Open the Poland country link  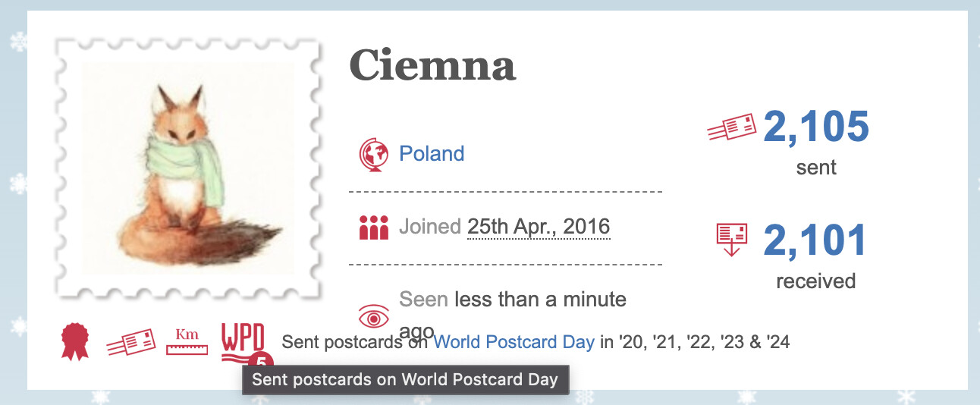432,154
